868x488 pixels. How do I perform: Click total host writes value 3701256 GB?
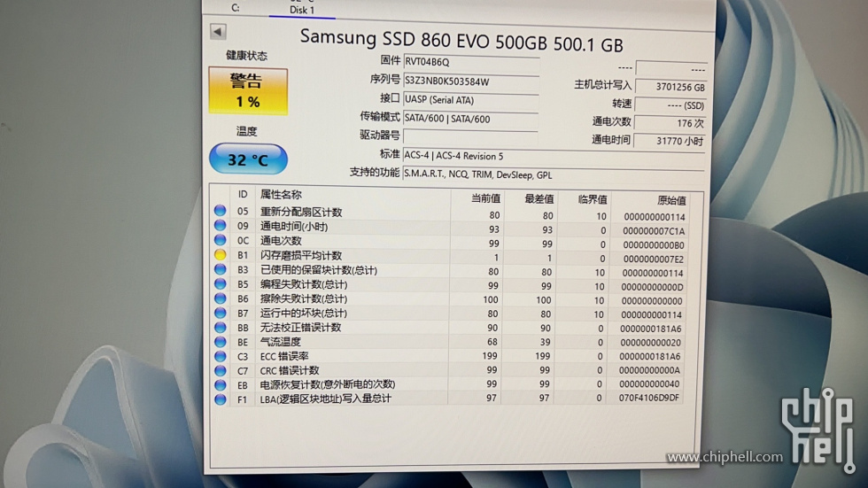[671, 87]
